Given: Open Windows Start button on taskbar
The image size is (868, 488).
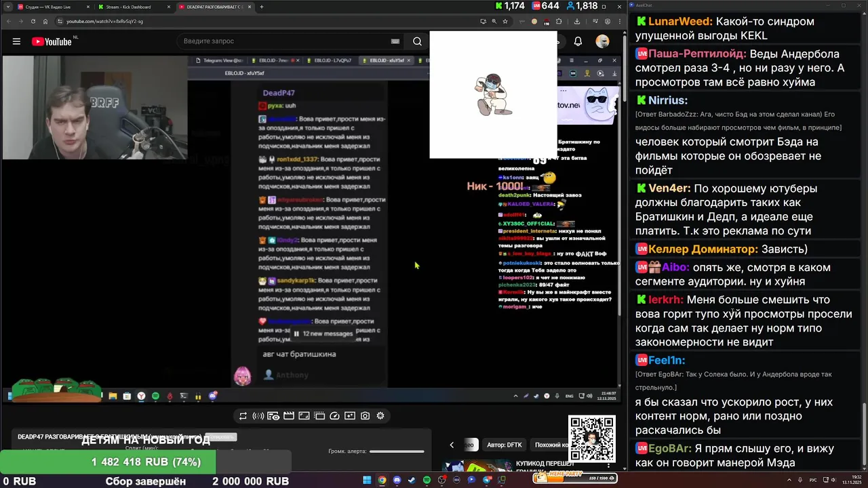Looking at the screenshot, I should (367, 481).
